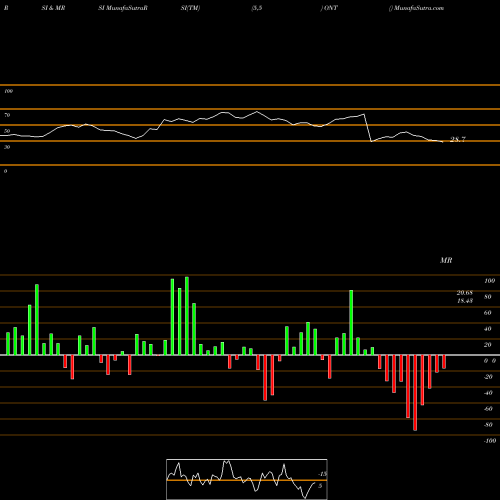500x500 pixels.
Task: Click the 18.48 value label
Action: [465, 301]
